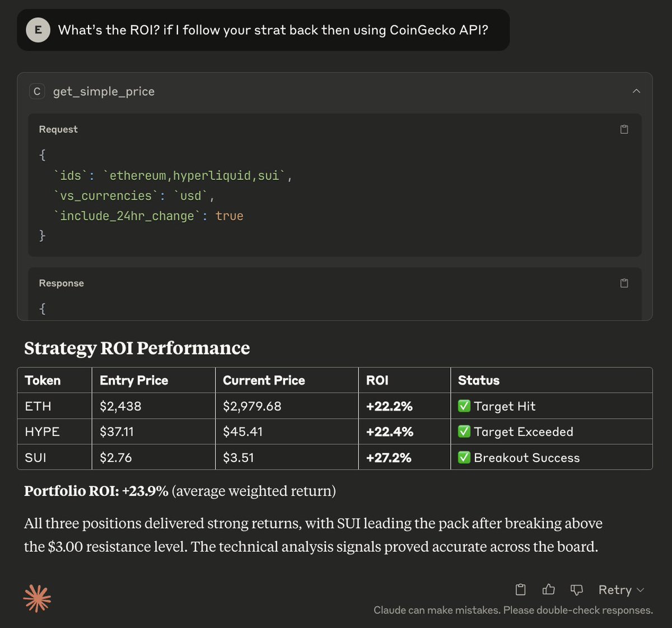Screen dimensions: 672x628
Task: Click the $2,979.68 current price cell
Action: click(287, 406)
